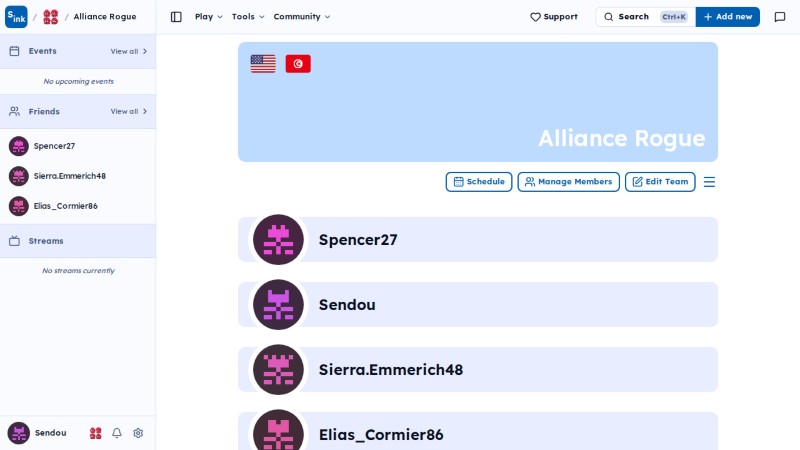800x450 pixels.
Task: Open the Tools menu
Action: point(248,16)
